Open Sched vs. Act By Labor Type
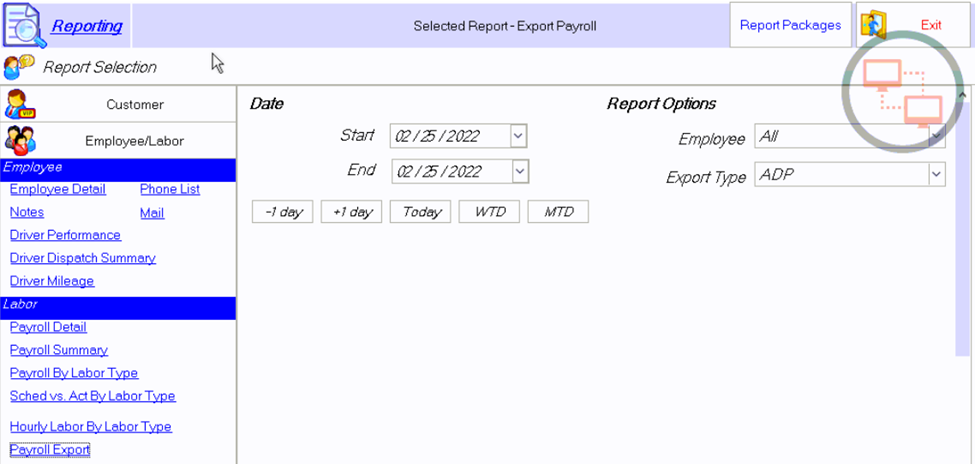The image size is (975, 464). click(93, 396)
